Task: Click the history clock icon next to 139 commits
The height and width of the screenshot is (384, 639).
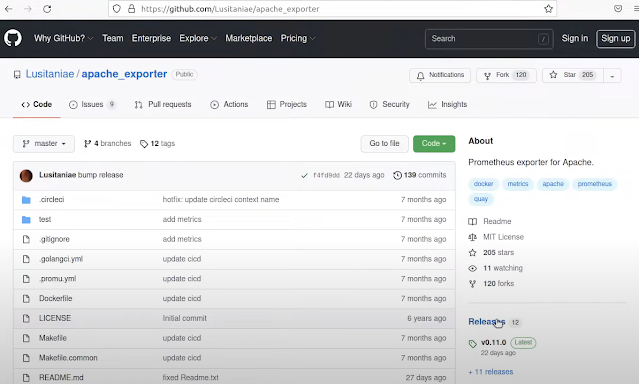Action: click(x=397, y=175)
